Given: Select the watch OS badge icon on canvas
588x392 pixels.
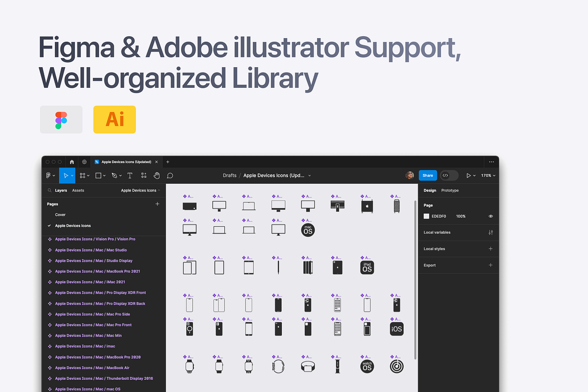Looking at the screenshot, I should [x=367, y=366].
